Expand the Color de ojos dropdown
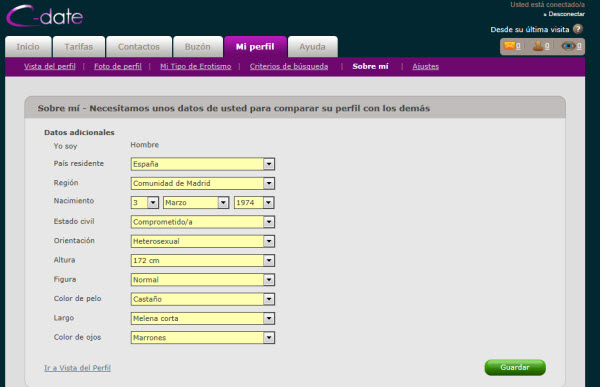 (203, 338)
